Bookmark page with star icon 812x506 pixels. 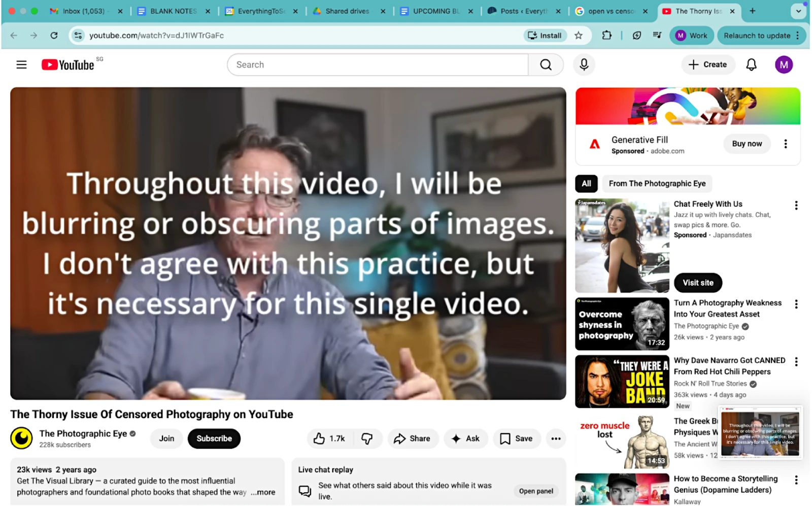point(578,36)
